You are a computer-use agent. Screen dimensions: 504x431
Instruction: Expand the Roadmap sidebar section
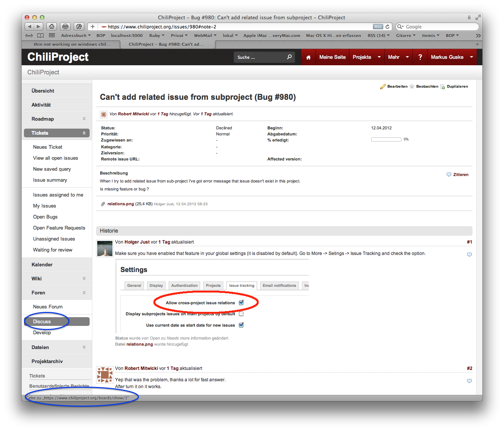coord(84,119)
